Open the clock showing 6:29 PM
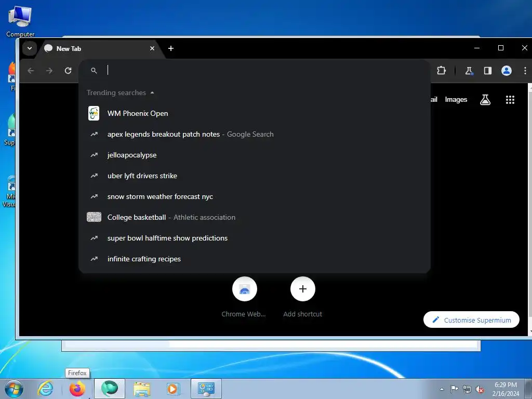Viewport: 532px width, 399px height. pyautogui.click(x=506, y=389)
